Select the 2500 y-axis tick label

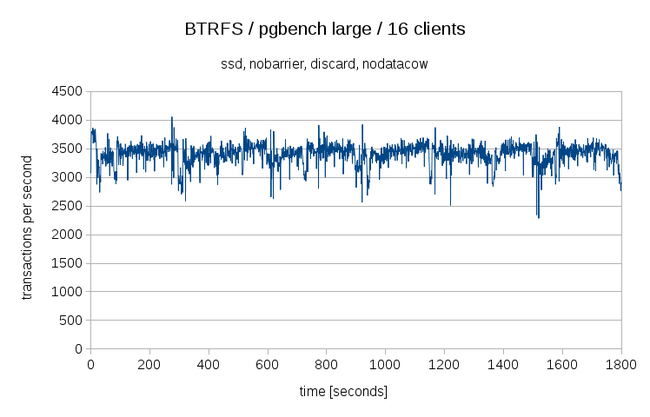pos(67,206)
